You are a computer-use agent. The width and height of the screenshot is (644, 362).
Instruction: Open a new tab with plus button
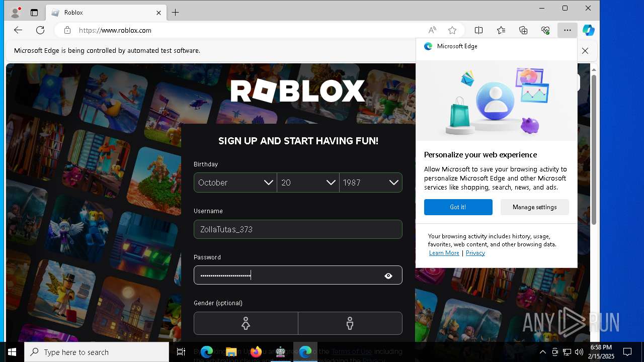click(175, 13)
